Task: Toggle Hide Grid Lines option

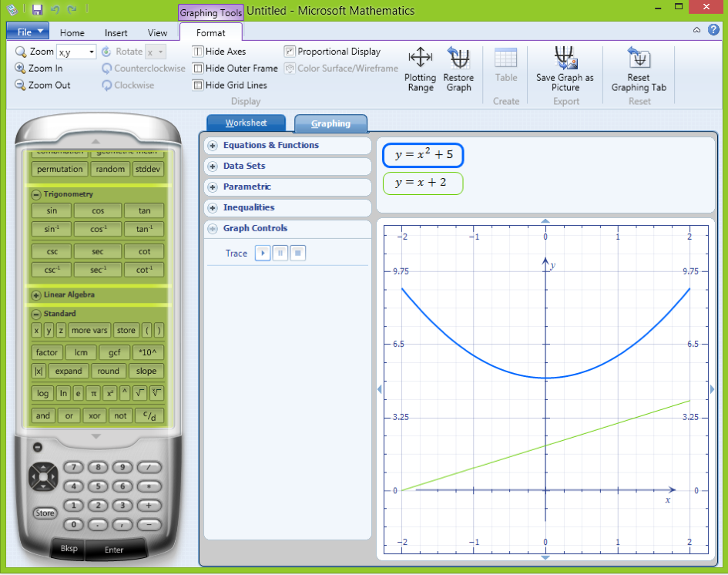Action: 198,86
